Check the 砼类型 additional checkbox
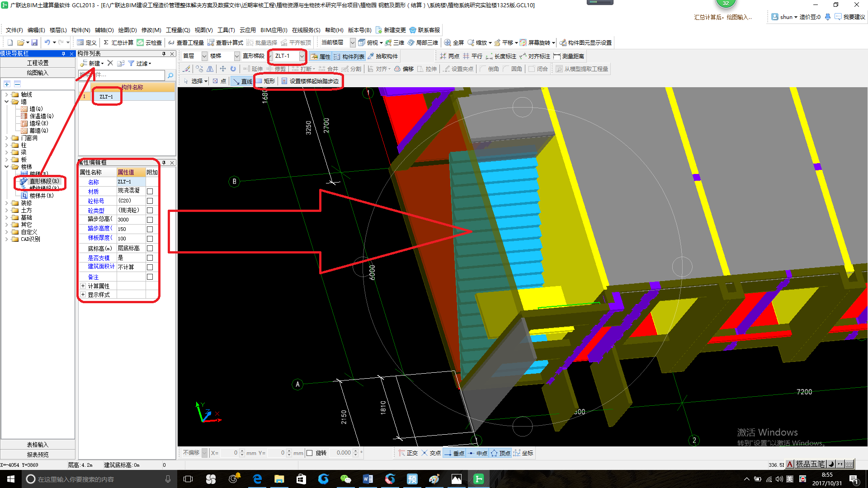This screenshot has height=488, width=868. tap(150, 211)
